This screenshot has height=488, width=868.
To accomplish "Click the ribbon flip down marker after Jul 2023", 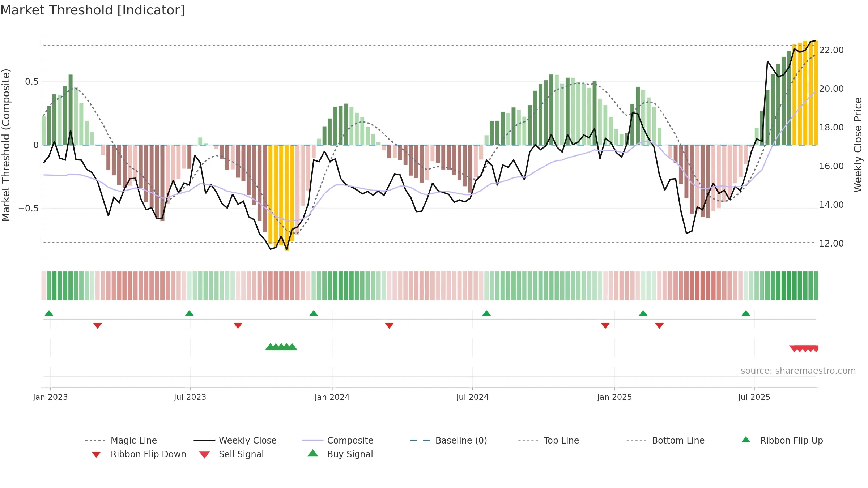I will tap(238, 326).
